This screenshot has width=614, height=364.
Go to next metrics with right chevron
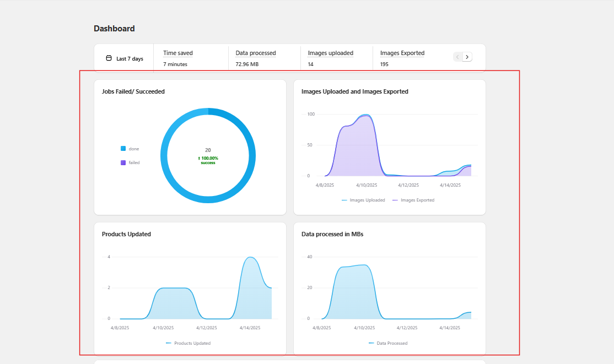click(467, 57)
